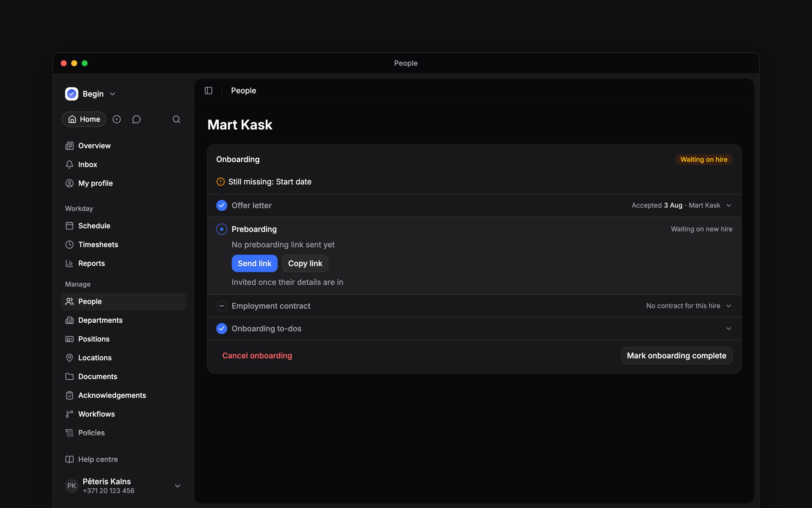Open My profile page
812x508 pixels.
(124, 183)
